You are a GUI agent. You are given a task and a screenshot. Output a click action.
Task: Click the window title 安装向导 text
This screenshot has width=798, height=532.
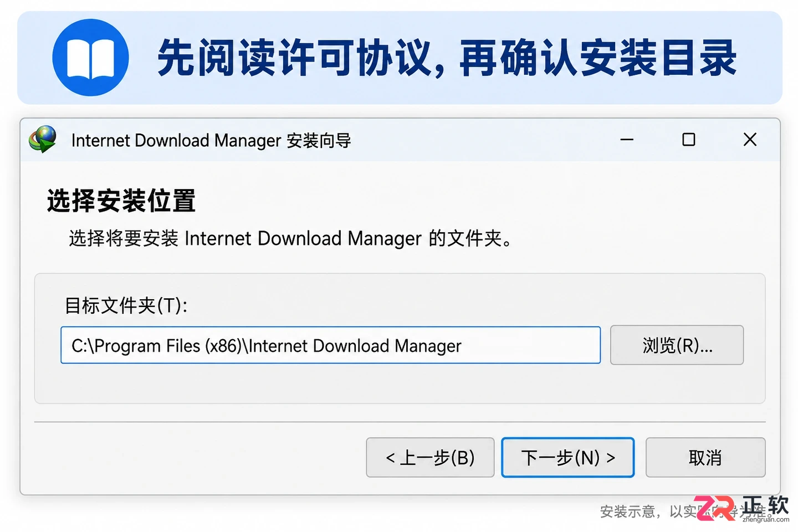click(x=319, y=141)
